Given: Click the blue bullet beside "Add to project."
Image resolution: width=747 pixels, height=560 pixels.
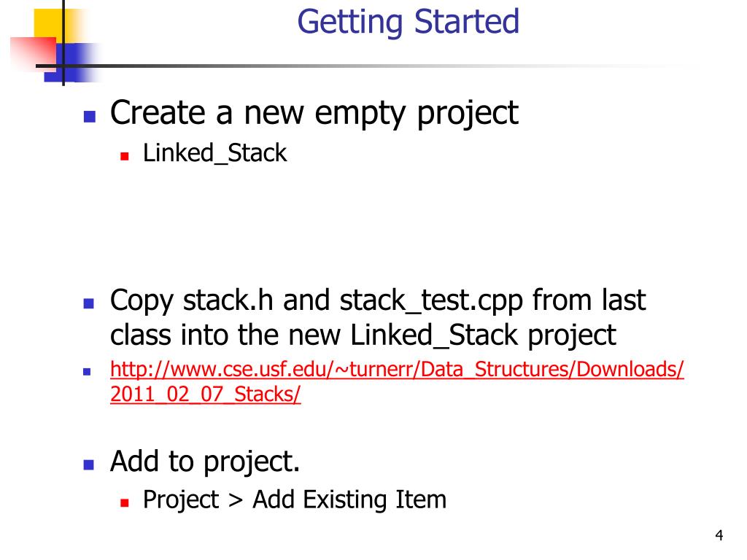Looking at the screenshot, I should pos(88,464).
